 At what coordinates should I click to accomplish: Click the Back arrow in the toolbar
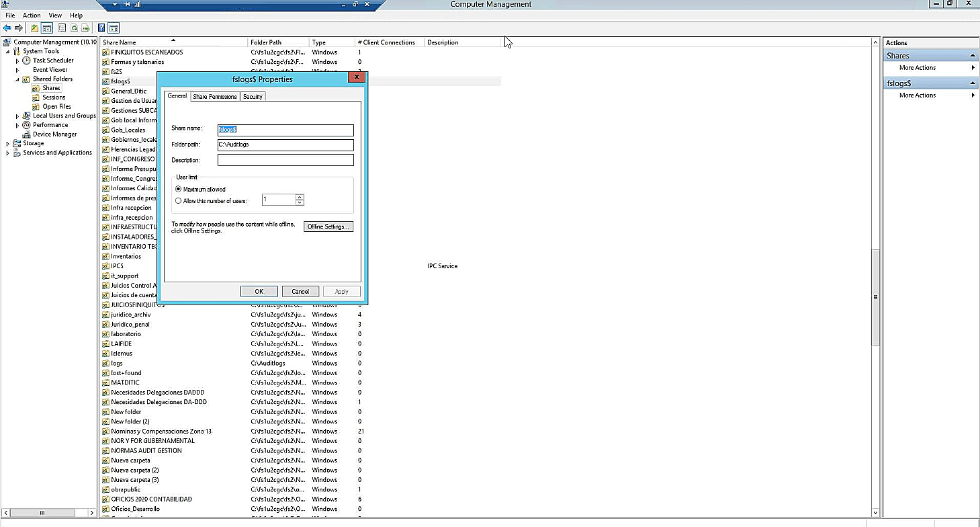click(x=7, y=28)
